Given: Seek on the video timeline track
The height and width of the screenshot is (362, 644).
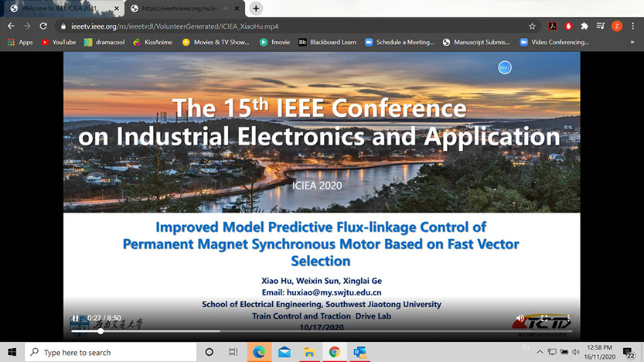Looking at the screenshot, I should pyautogui.click(x=322, y=331).
